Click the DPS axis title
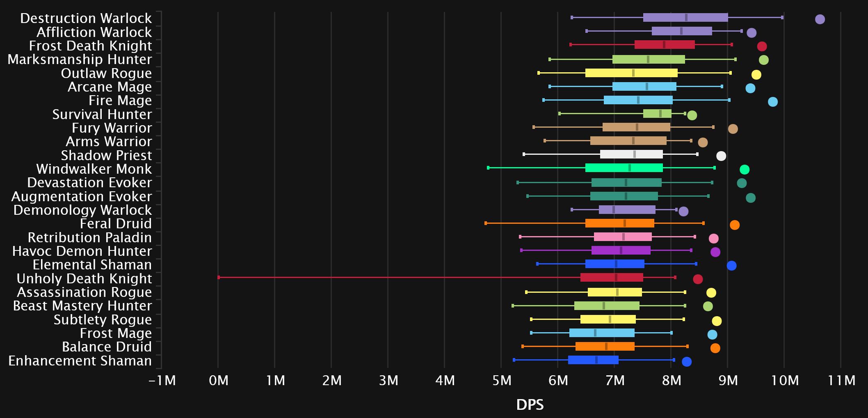Image resolution: width=868 pixels, height=418 pixels. 530,405
